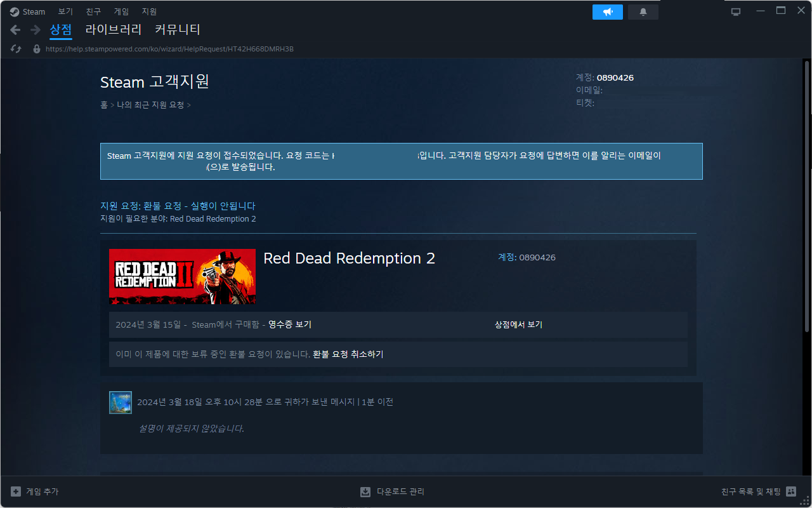Open 나의 최근 지원 요청 breadcrumb
Viewport: 812px width, 508px height.
(x=150, y=105)
